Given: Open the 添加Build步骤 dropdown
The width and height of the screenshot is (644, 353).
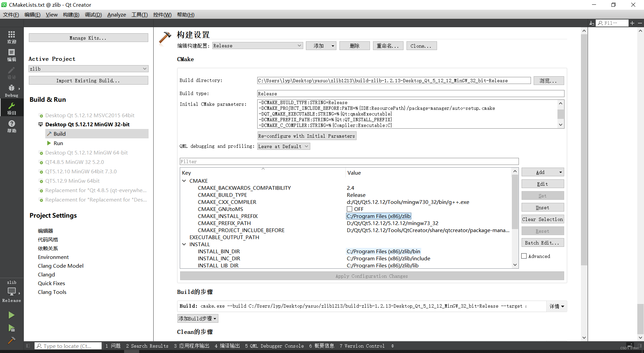Looking at the screenshot, I should pos(198,318).
